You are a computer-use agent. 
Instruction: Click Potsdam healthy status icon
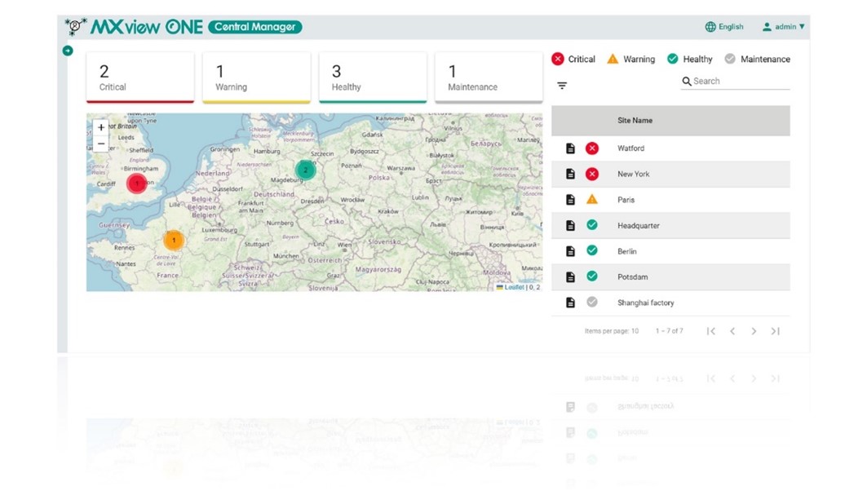tap(591, 276)
